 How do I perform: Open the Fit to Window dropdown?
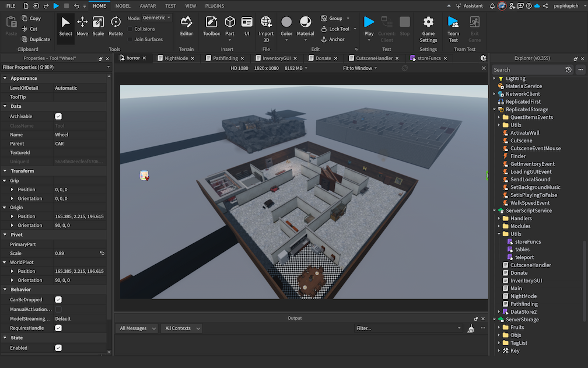360,68
